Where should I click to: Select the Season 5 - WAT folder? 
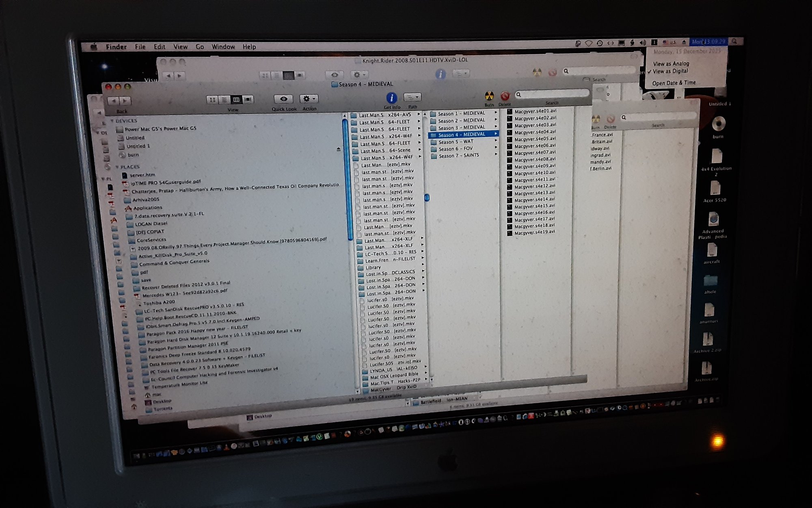click(456, 142)
